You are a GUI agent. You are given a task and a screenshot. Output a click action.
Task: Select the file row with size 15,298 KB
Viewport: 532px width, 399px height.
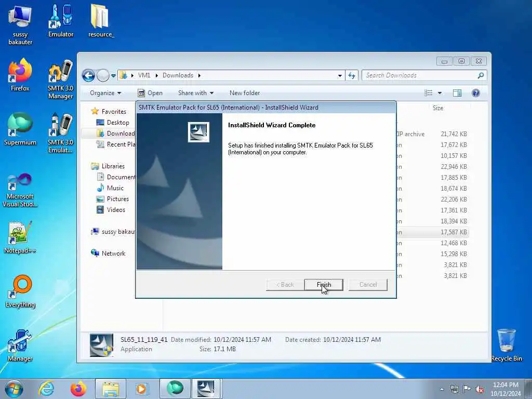pos(432,254)
